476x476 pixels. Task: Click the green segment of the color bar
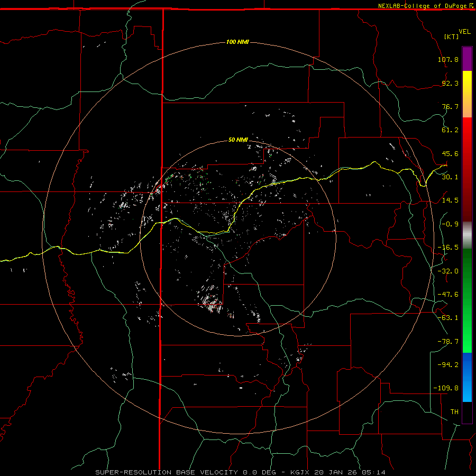coord(467,300)
